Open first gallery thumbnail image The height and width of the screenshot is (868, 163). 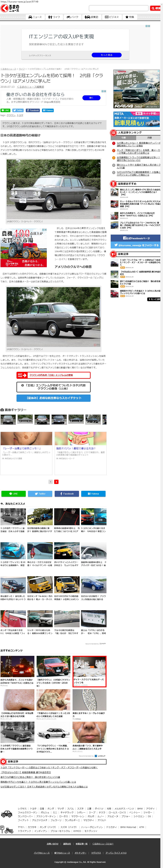click(8, 419)
